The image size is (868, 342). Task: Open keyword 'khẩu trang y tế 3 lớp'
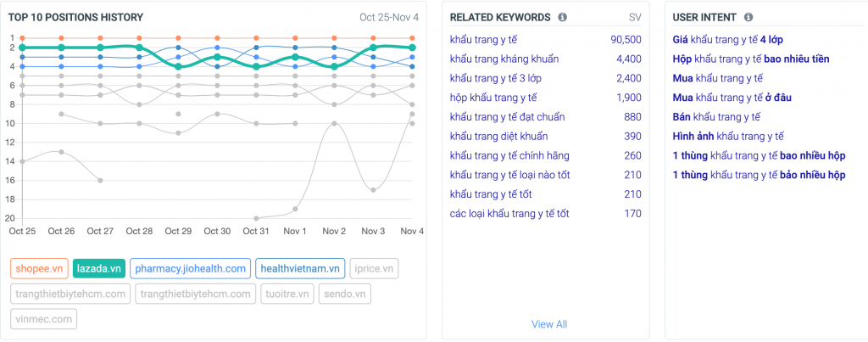coord(497,78)
